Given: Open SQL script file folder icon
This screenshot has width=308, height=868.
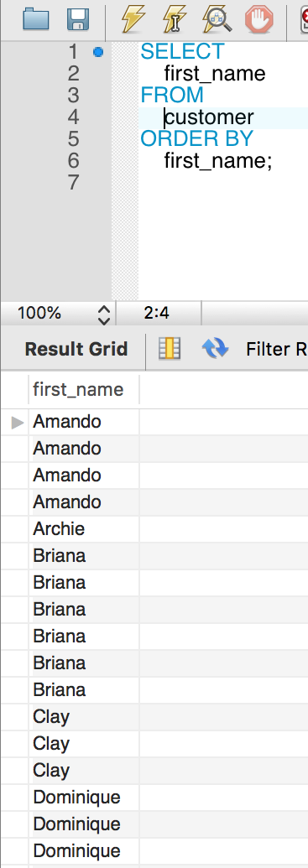Looking at the screenshot, I should [x=36, y=19].
